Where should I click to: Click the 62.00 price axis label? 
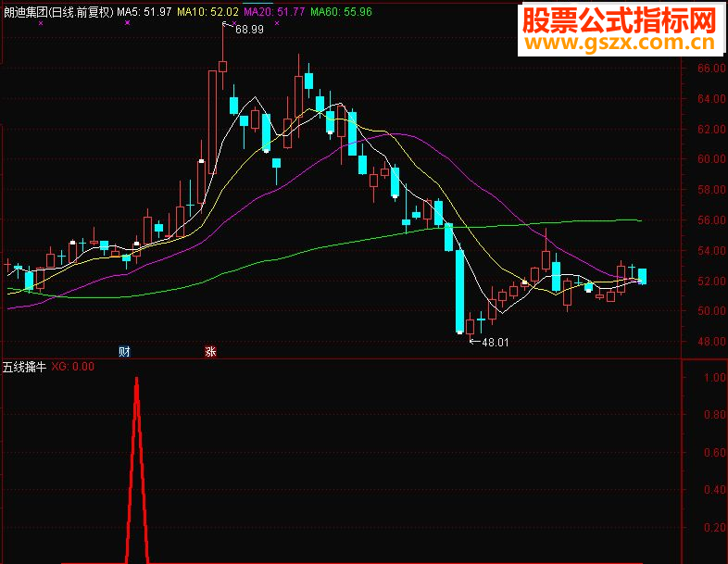coord(711,129)
